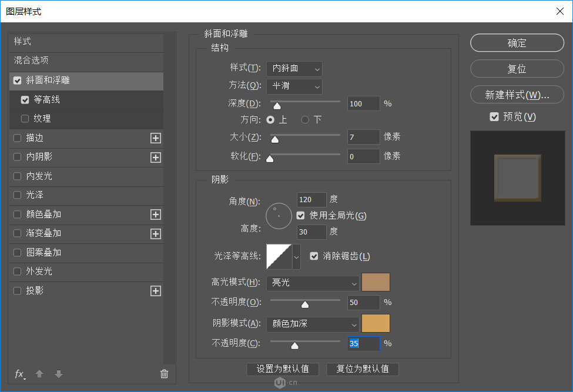Image resolution: width=573 pixels, height=392 pixels.
Task: Expand the 光泽等高线 picker arrow
Action: tap(296, 257)
